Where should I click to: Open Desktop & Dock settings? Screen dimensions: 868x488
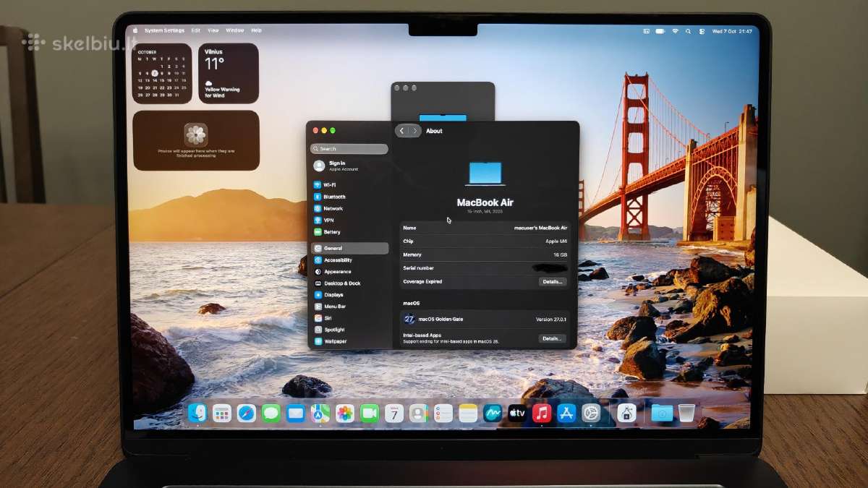point(349,283)
